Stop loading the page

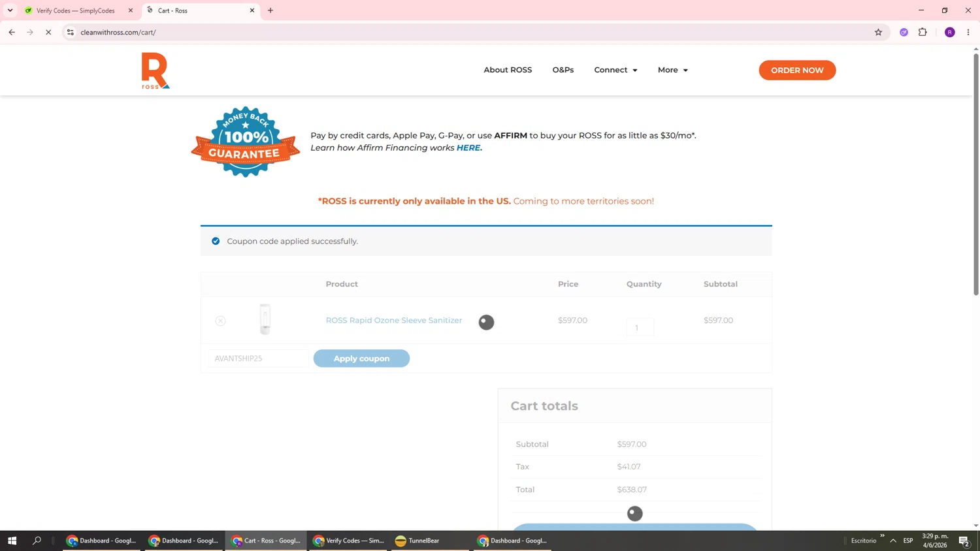[48, 32]
